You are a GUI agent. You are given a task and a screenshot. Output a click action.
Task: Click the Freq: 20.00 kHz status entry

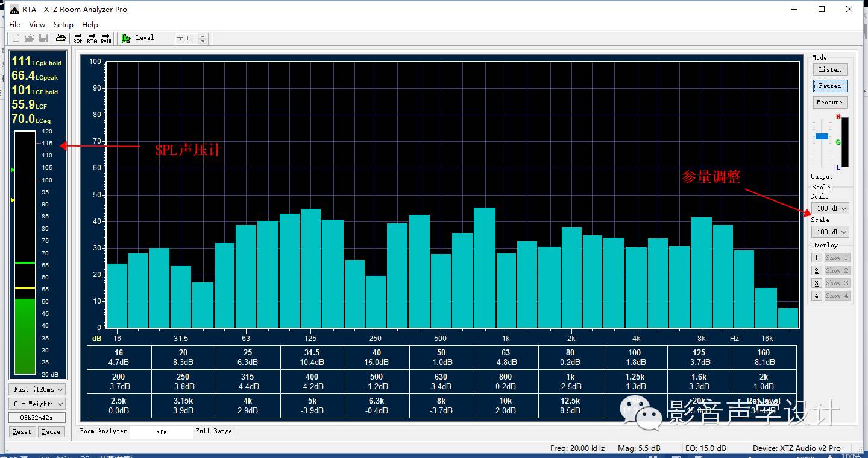click(x=577, y=448)
